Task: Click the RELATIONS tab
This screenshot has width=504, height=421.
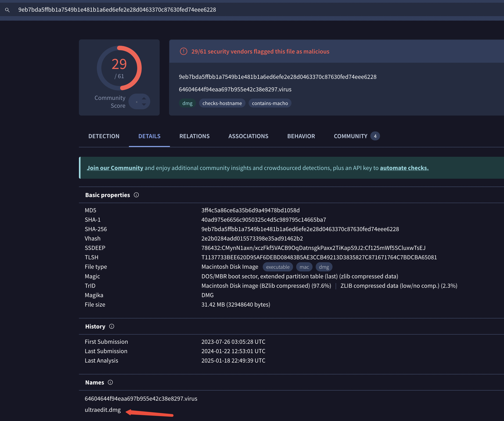Action: pos(194,135)
